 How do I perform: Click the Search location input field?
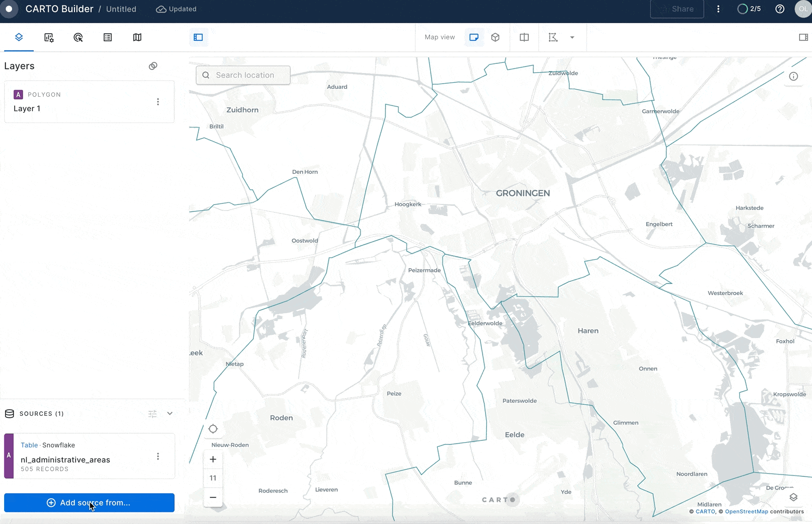pyautogui.click(x=243, y=75)
